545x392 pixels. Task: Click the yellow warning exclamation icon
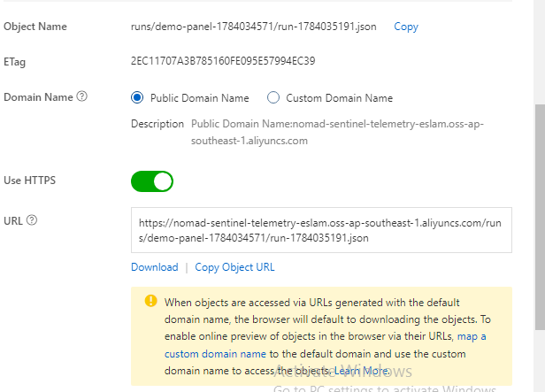pos(150,301)
